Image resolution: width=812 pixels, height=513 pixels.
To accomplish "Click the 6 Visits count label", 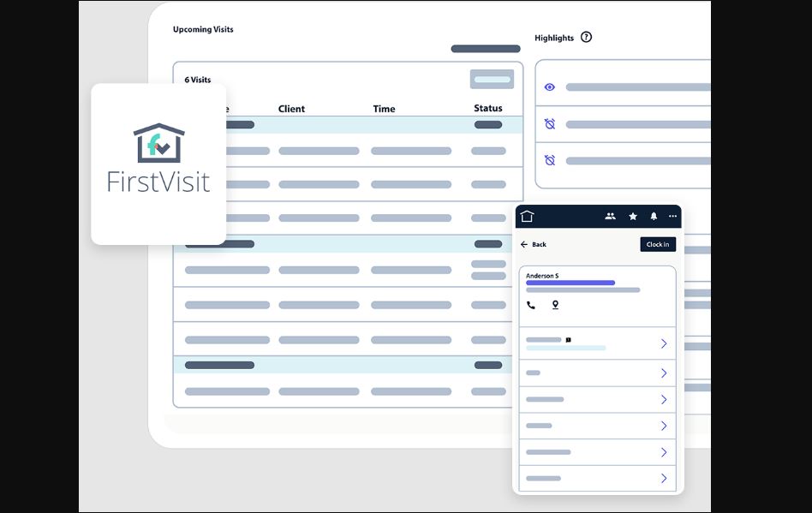I will [x=197, y=80].
